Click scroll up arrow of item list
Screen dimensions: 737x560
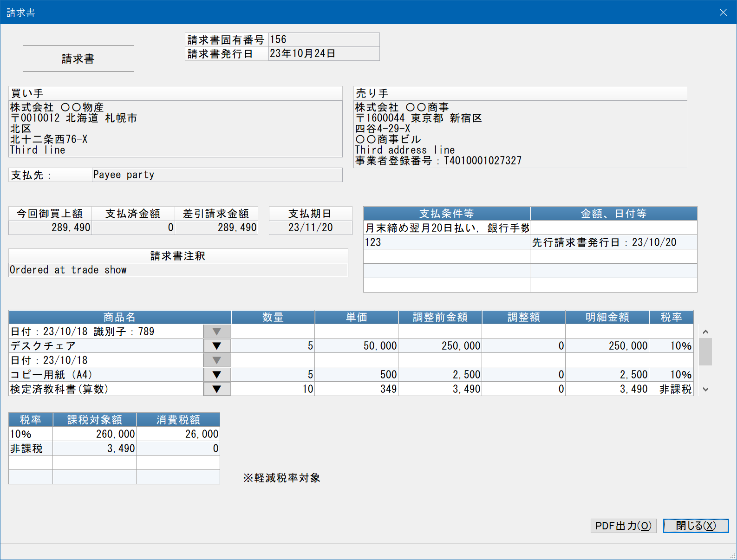(x=705, y=332)
